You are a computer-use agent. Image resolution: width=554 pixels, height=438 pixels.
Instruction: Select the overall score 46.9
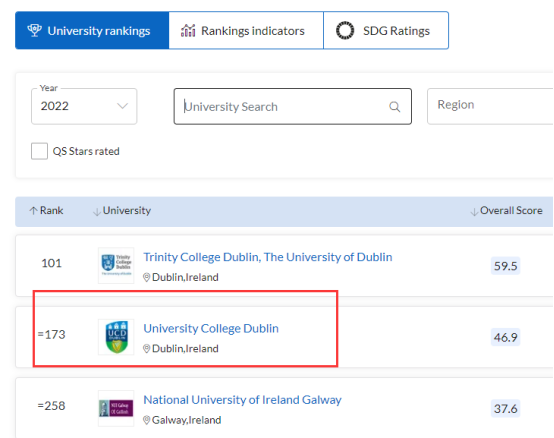tap(506, 337)
